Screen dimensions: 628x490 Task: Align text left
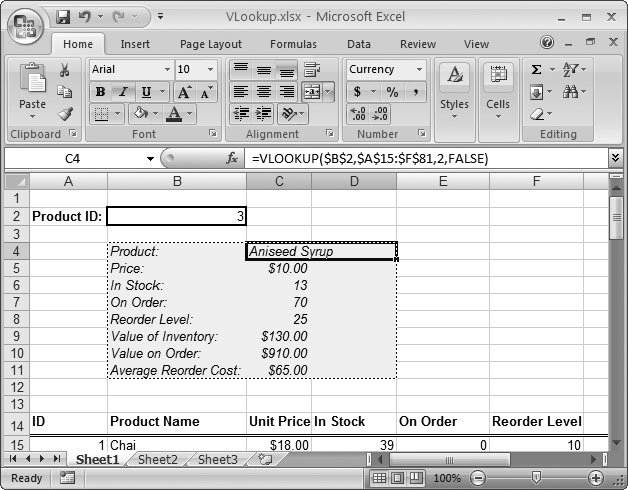click(241, 92)
